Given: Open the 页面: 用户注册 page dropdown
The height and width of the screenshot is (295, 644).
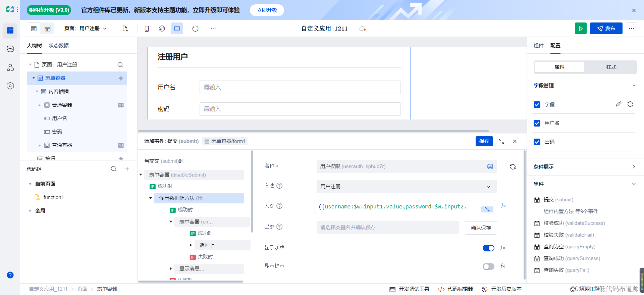Looking at the screenshot, I should [x=86, y=29].
